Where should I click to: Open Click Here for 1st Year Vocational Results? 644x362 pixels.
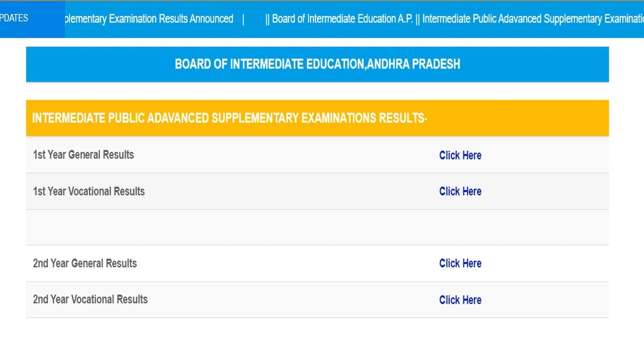pos(460,191)
